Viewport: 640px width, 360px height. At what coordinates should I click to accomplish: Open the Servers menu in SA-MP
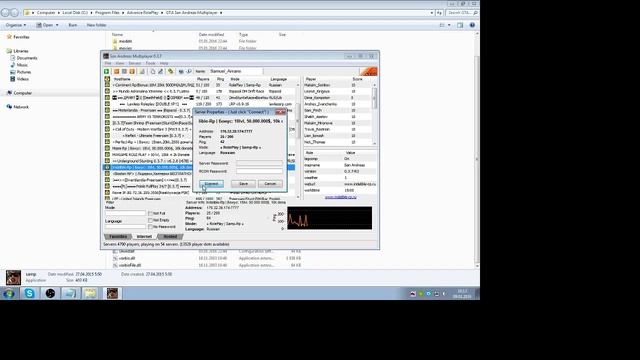(x=135, y=63)
